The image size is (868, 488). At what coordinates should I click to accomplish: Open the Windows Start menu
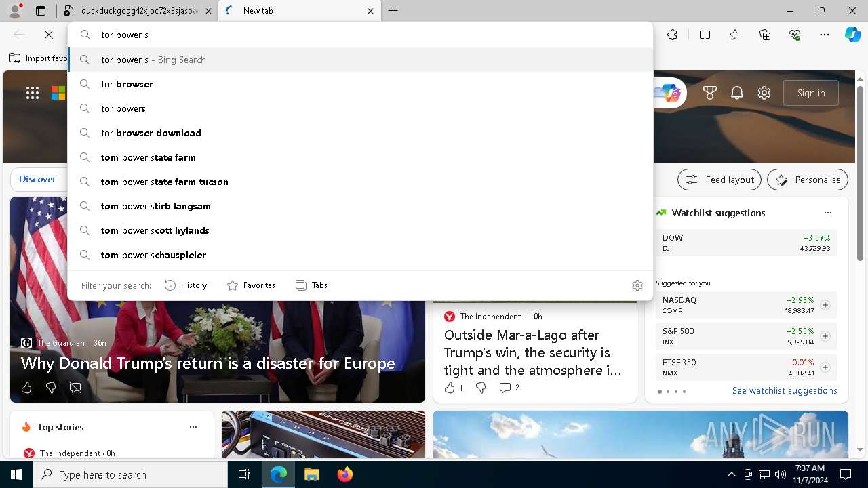coord(16,474)
